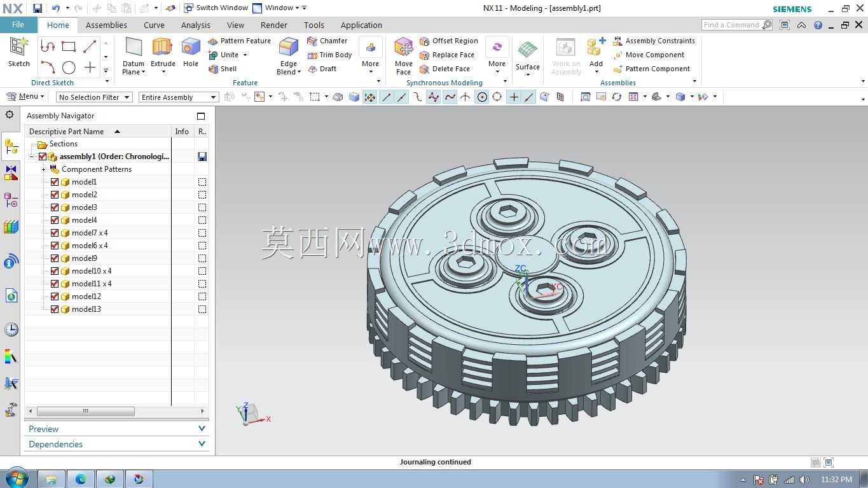The width and height of the screenshot is (868, 488).
Task: Open the Feature group More dropdown
Action: (370, 56)
